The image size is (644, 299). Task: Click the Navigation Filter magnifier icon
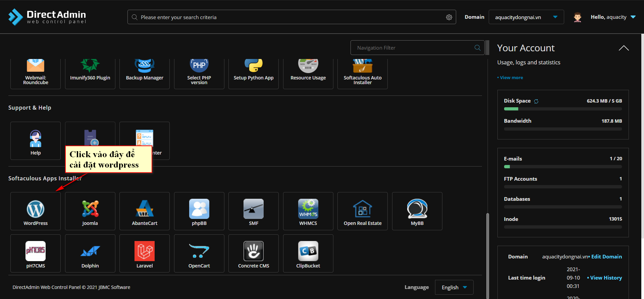coord(478,48)
